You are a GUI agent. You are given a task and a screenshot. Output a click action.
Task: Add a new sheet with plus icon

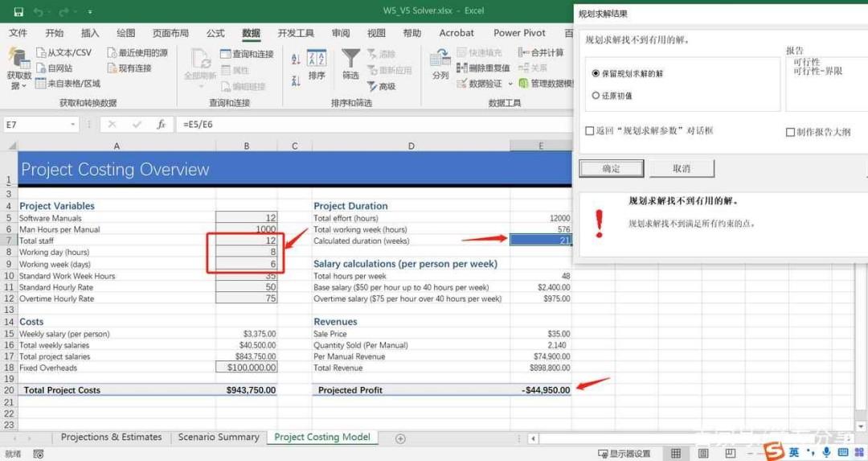pos(400,438)
